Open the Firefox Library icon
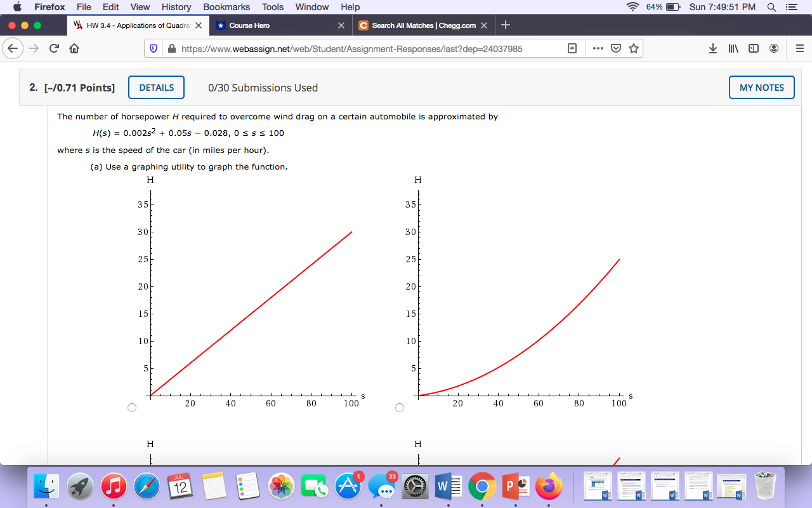 pos(733,48)
